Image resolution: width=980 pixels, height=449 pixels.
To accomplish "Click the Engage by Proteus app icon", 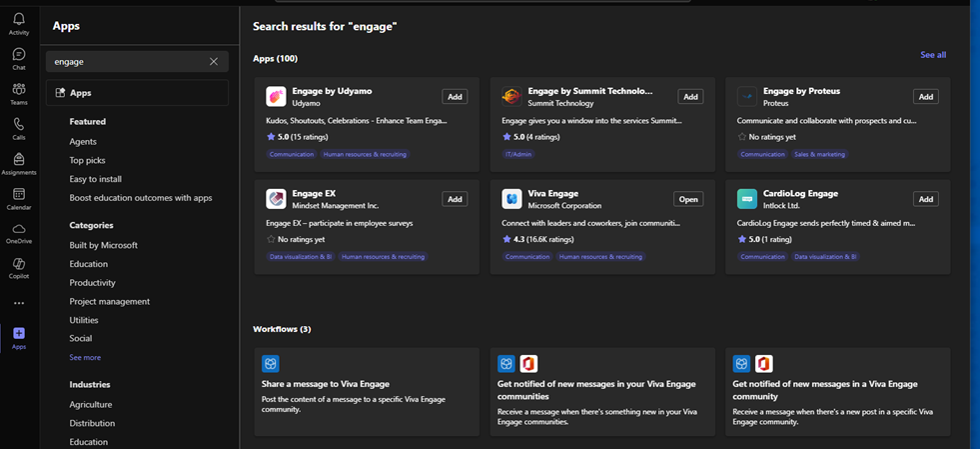I will (747, 96).
